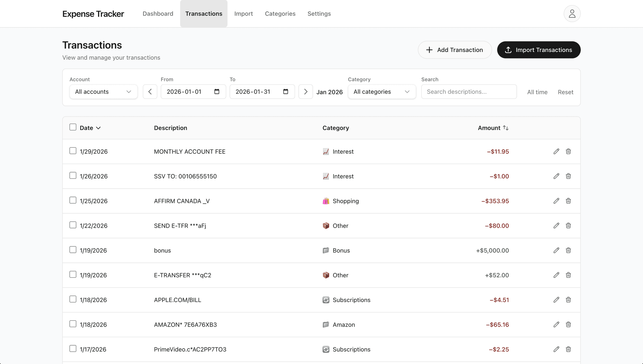Edit the APPLE.COM/BILL transaction with pencil icon
Screen dimensions: 643x364
point(556,300)
